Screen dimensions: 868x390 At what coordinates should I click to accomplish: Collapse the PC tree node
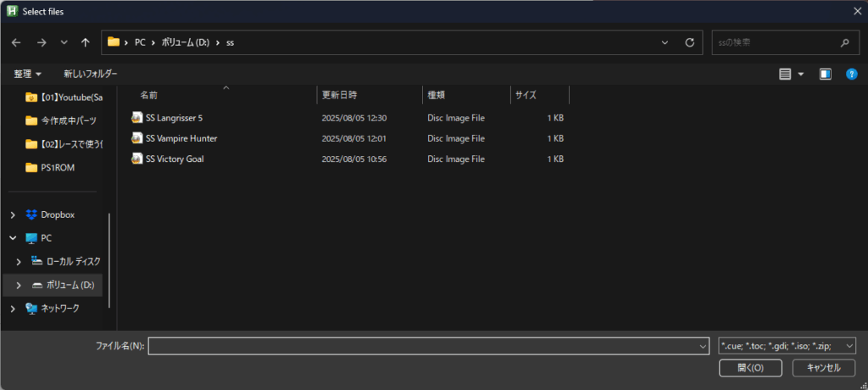[13, 237]
